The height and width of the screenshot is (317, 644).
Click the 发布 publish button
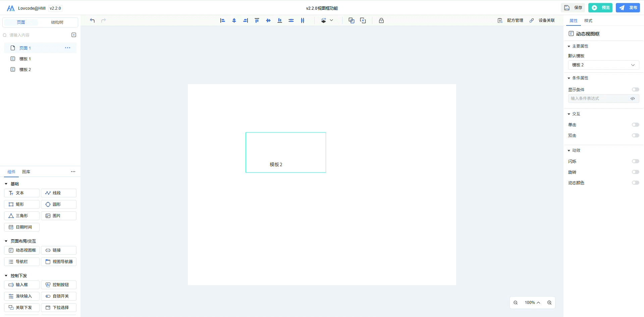click(628, 8)
